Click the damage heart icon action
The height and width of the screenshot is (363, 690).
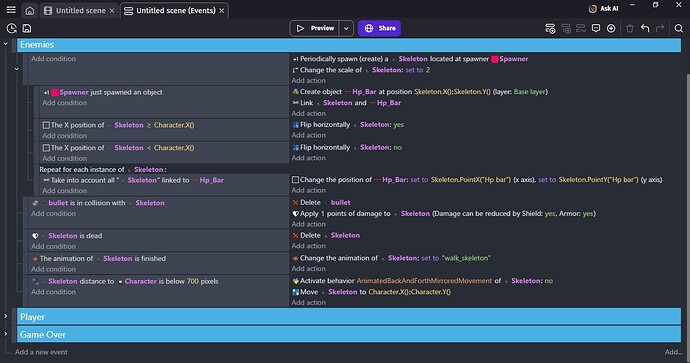click(x=296, y=213)
